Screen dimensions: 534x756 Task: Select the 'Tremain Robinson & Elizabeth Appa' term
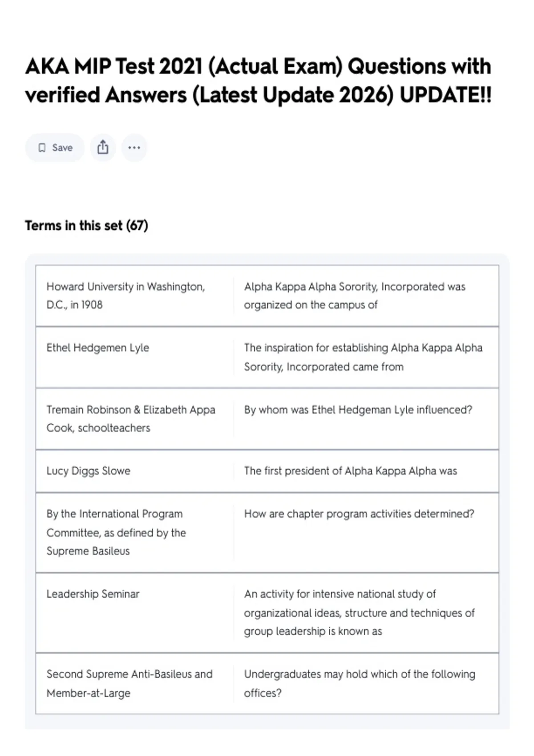click(x=131, y=418)
